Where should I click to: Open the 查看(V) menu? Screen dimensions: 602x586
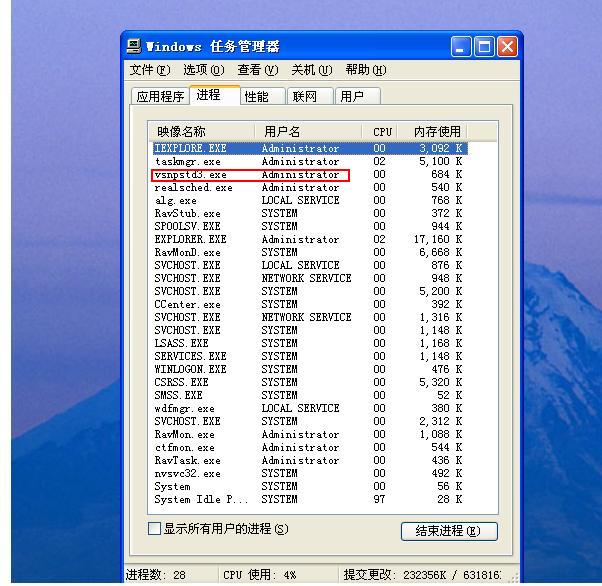[258, 70]
